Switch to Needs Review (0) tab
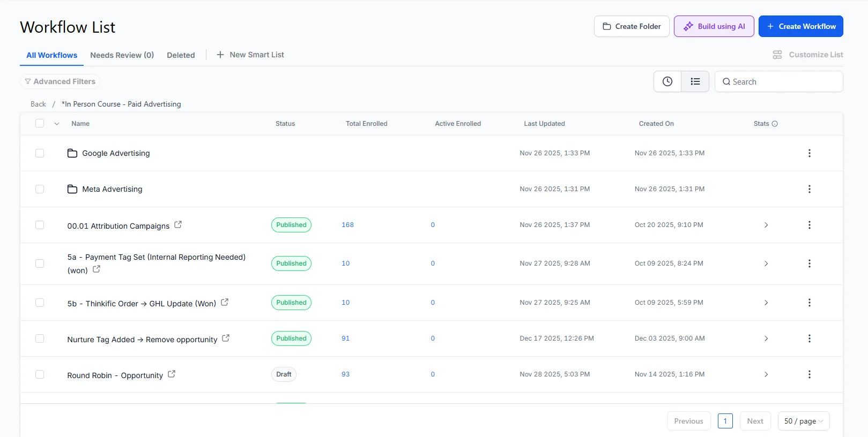868x437 pixels. (122, 55)
